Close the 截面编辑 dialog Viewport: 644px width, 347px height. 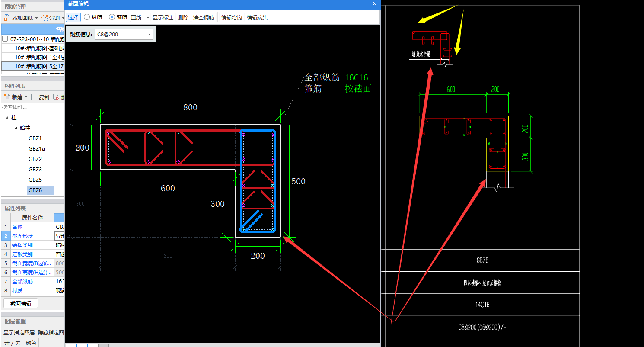(375, 4)
